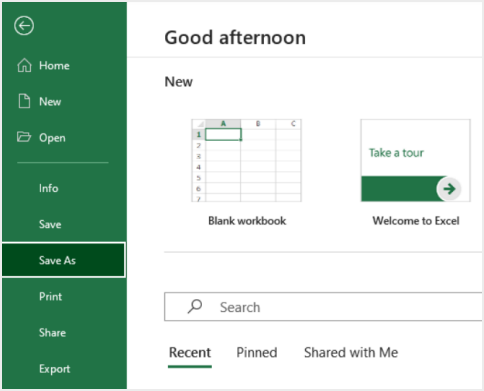Switch to the Recent tab
484x391 pixels.
[x=190, y=353]
